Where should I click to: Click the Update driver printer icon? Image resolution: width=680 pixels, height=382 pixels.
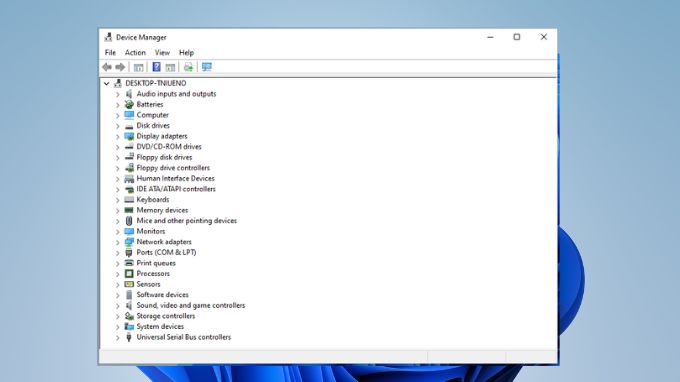(188, 67)
